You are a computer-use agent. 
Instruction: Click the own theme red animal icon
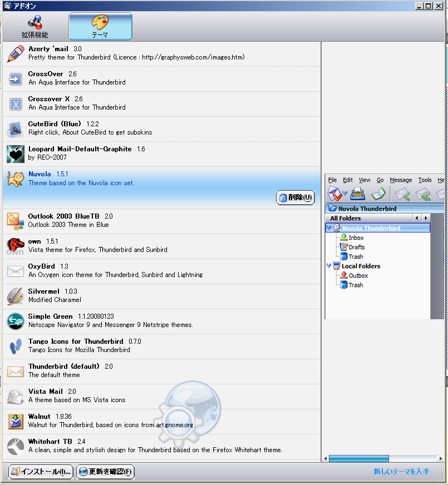tap(15, 246)
